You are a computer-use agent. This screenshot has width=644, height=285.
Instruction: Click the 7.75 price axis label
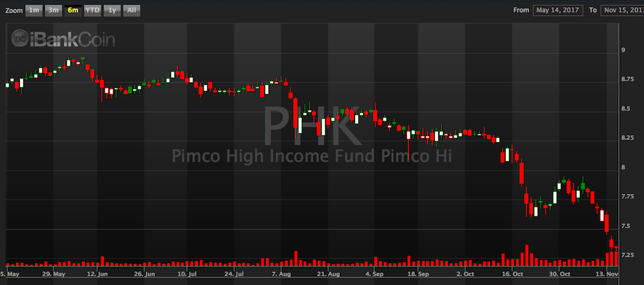(627, 197)
